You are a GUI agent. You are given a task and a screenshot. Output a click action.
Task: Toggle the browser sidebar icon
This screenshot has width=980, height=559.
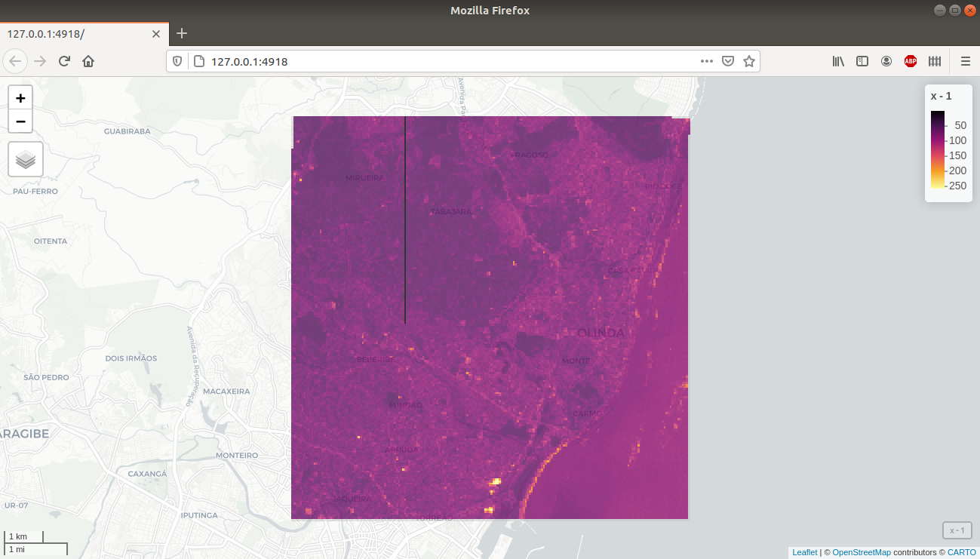pyautogui.click(x=862, y=61)
